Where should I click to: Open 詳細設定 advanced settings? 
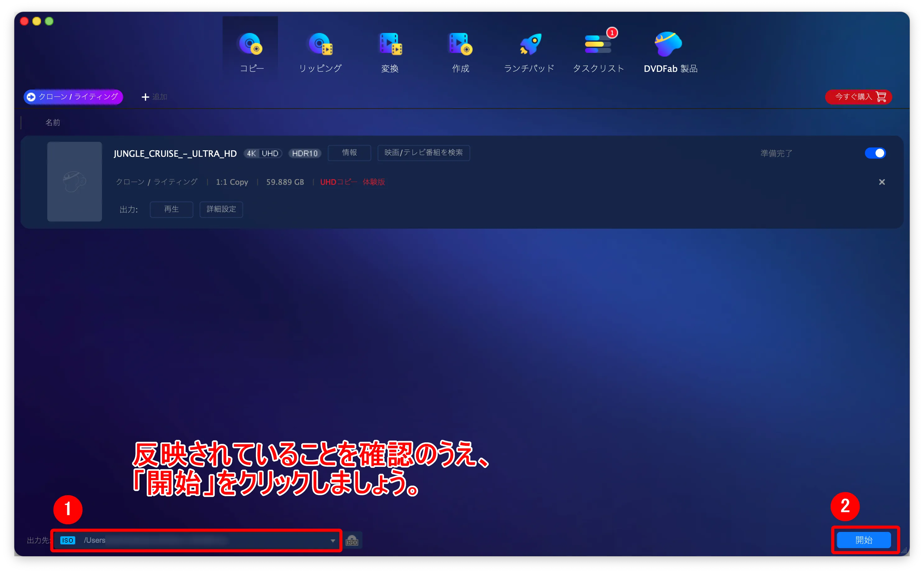[x=221, y=209]
